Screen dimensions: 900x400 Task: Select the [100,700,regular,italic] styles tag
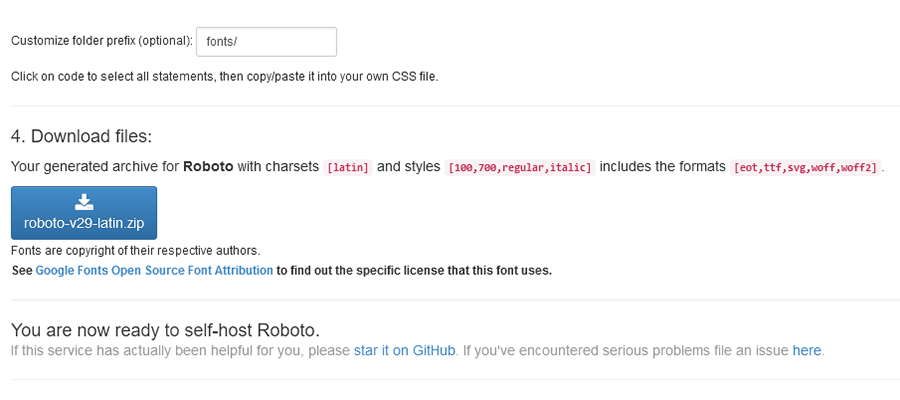click(x=519, y=168)
